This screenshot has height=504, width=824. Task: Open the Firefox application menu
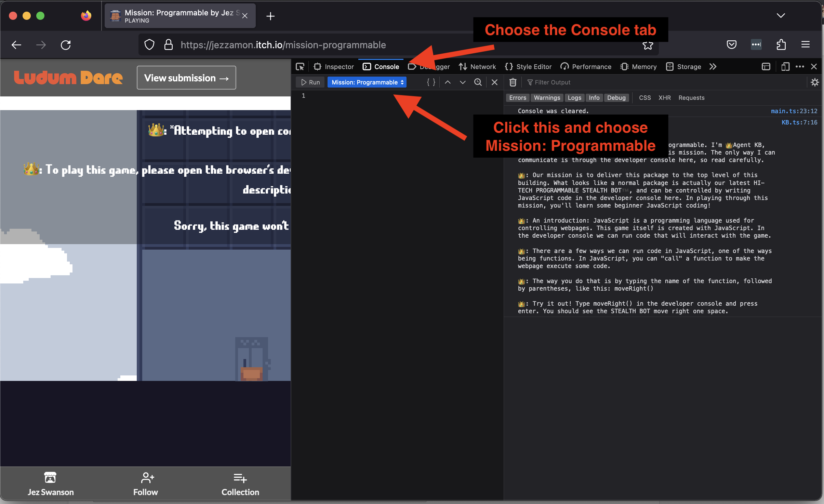pos(806,45)
